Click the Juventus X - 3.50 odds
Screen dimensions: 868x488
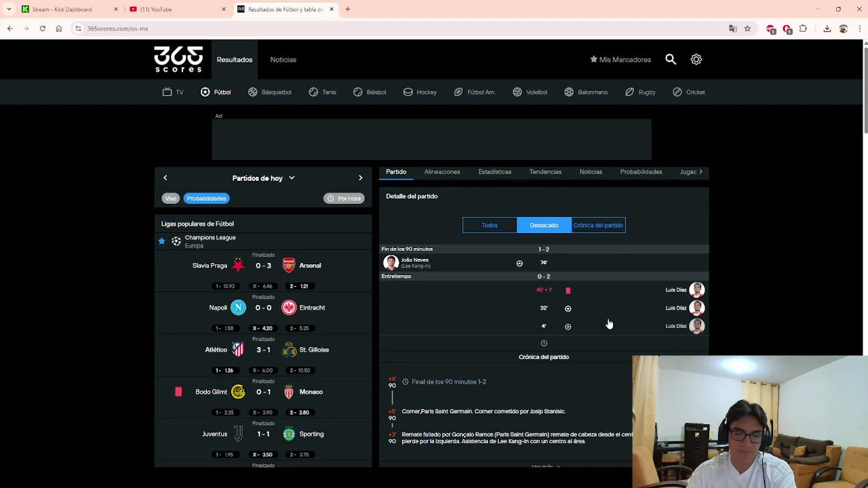click(x=262, y=455)
